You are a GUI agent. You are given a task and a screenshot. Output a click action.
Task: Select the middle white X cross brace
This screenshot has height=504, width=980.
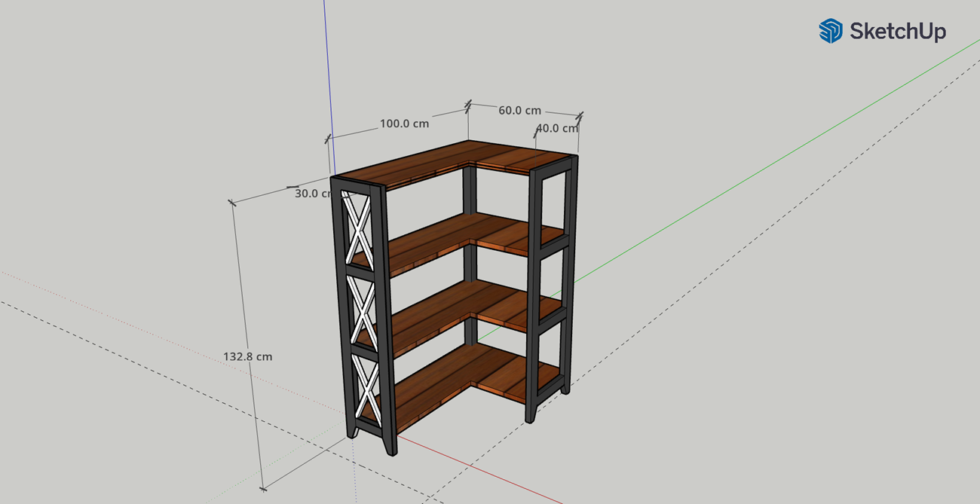coord(363,308)
